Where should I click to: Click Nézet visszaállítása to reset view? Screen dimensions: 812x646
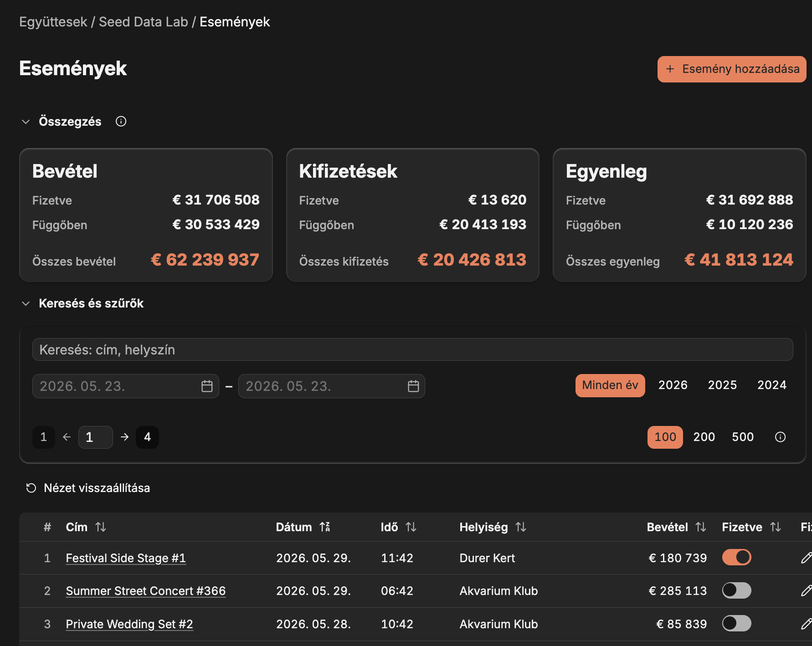pyautogui.click(x=87, y=488)
